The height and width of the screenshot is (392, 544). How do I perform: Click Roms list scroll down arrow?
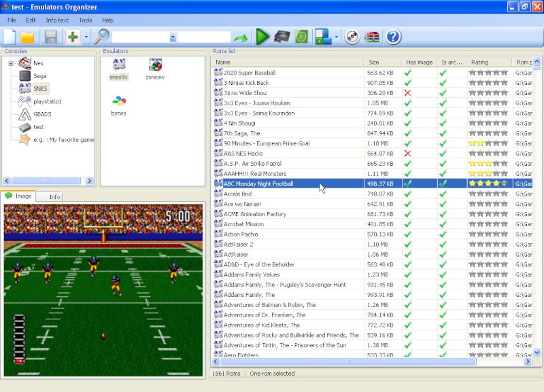[x=537, y=353]
